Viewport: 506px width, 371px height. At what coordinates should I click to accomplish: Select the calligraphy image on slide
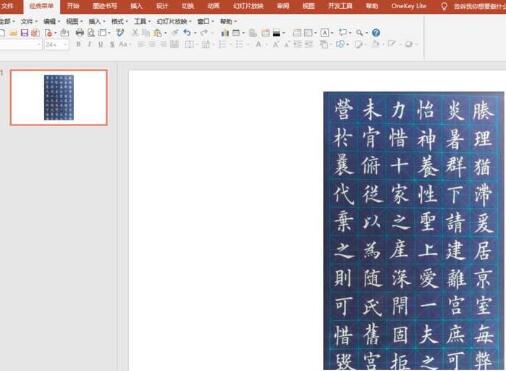tap(414, 231)
